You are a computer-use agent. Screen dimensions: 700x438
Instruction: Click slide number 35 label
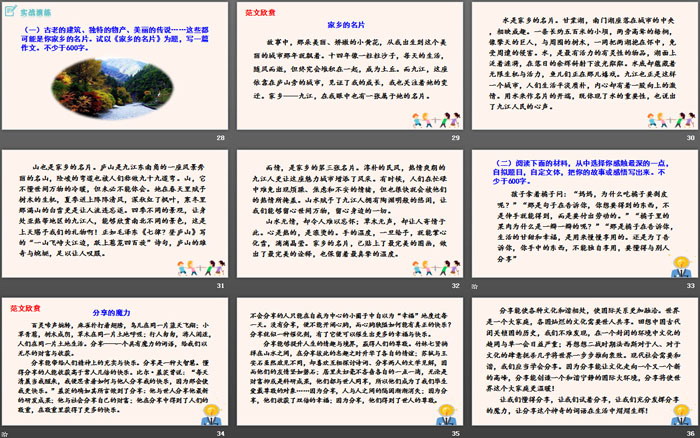point(455,433)
